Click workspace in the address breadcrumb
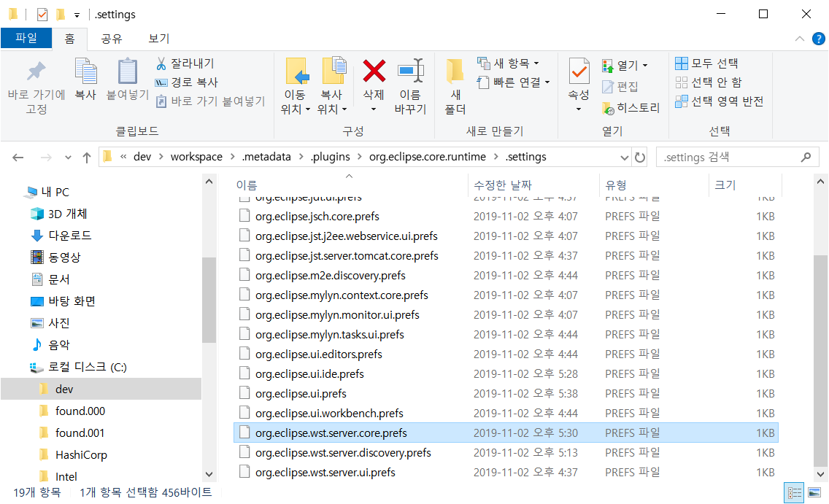This screenshot has height=504, width=829. tap(197, 157)
